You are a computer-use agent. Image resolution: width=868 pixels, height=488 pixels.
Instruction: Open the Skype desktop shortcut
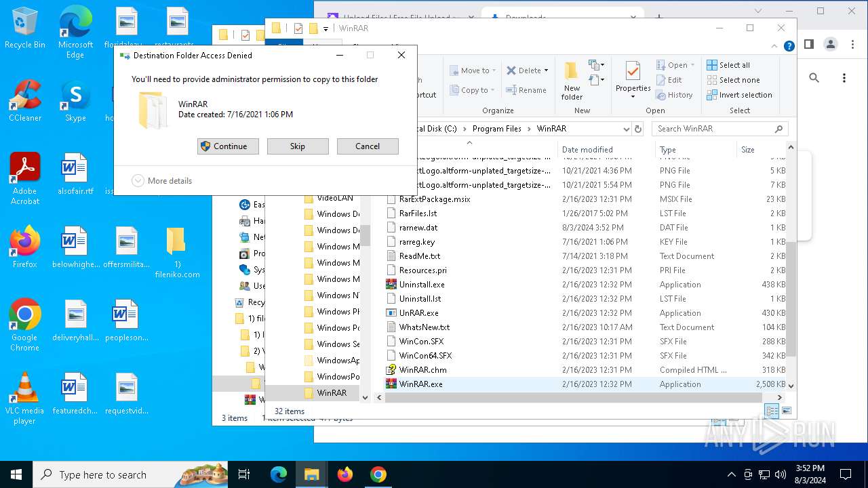pyautogui.click(x=75, y=100)
